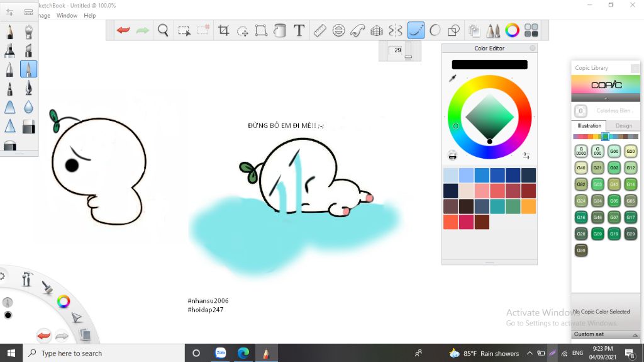644x362 pixels.
Task: Pick the G99 Copic color
Action: point(580,250)
